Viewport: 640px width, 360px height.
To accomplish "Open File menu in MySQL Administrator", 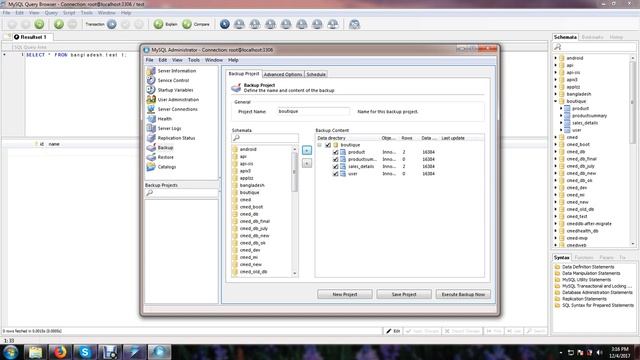I will click(x=149, y=60).
